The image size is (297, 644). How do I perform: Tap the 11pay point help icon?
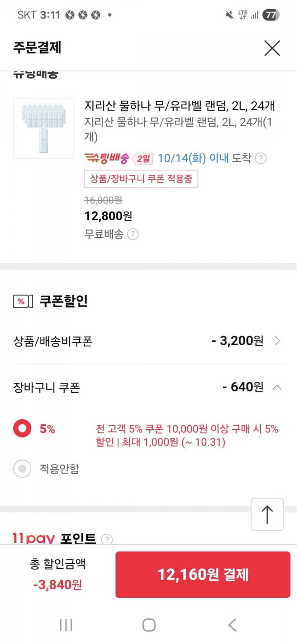coord(107,539)
